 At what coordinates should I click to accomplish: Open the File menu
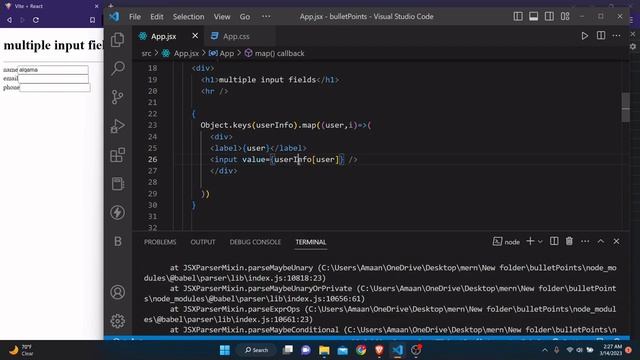tap(135, 17)
